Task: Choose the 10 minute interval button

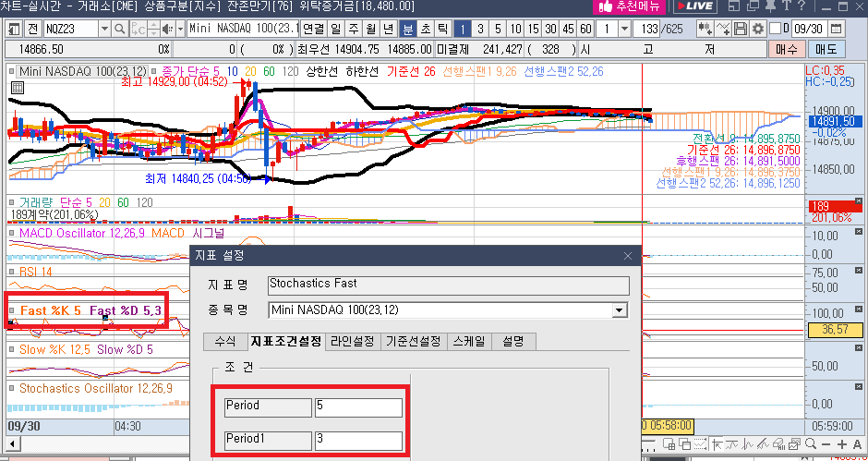Action: tap(516, 29)
